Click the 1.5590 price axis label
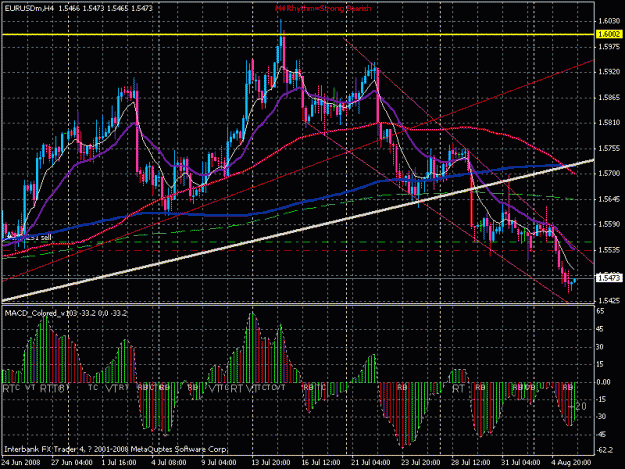625x469 pixels. tap(609, 224)
